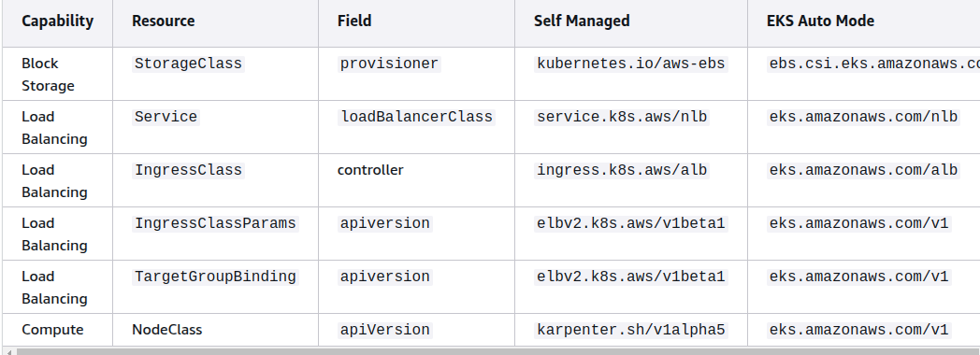Click the service.k8s.aws/nlb value
The height and width of the screenshot is (355, 980).
pyautogui.click(x=622, y=117)
